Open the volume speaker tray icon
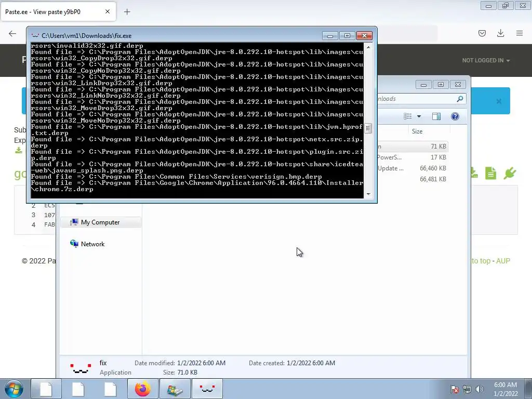Image resolution: width=532 pixels, height=399 pixels. [x=479, y=389]
